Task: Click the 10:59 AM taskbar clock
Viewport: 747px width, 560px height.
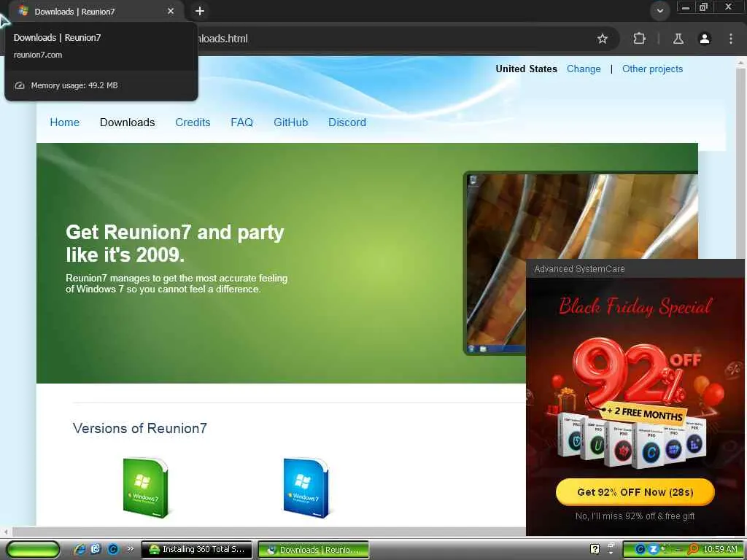Action: pos(720,550)
